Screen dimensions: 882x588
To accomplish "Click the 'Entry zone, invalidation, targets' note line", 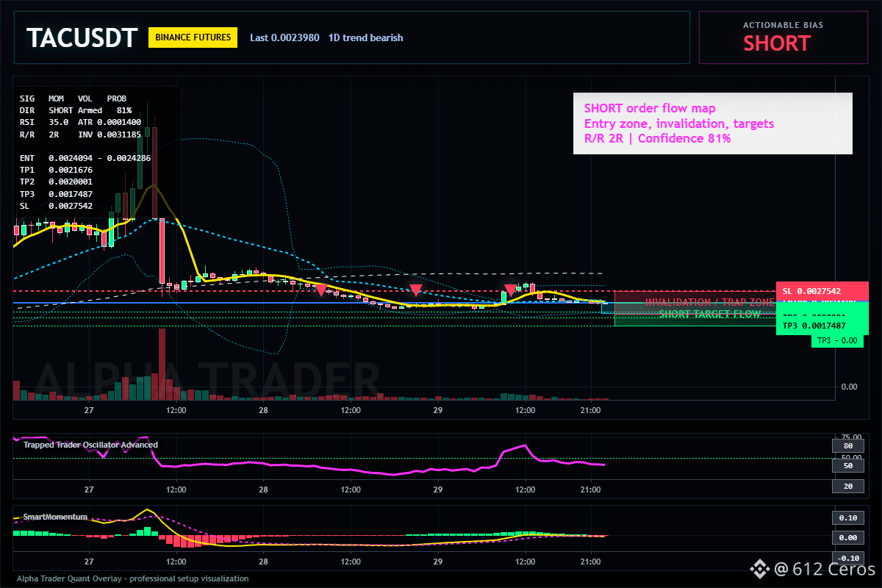I will click(x=679, y=123).
